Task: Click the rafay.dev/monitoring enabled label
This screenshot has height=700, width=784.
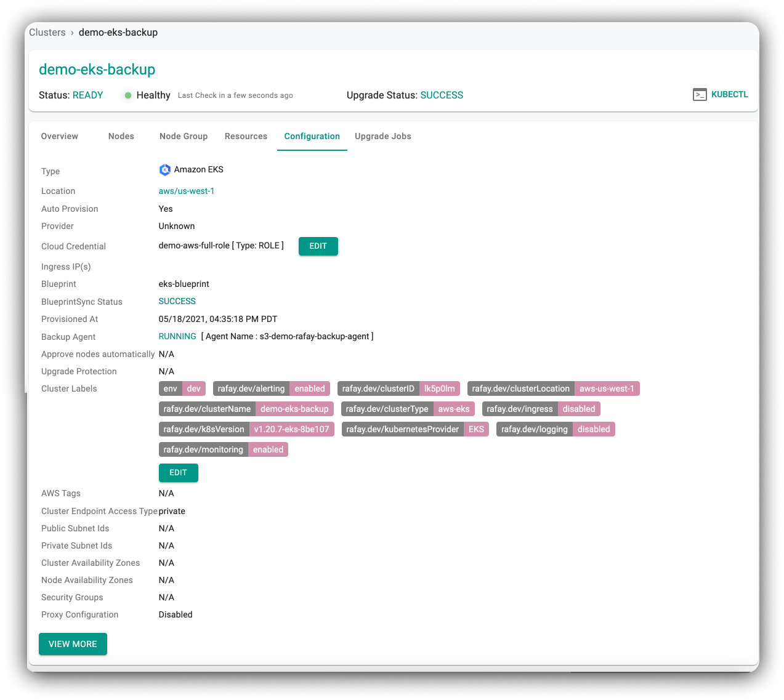Action: point(224,449)
